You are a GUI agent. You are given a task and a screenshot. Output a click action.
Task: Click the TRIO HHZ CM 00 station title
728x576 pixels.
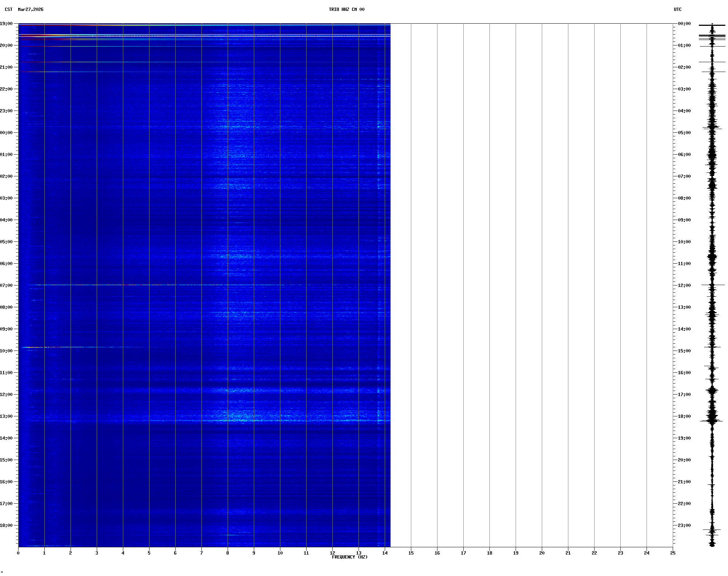[346, 9]
